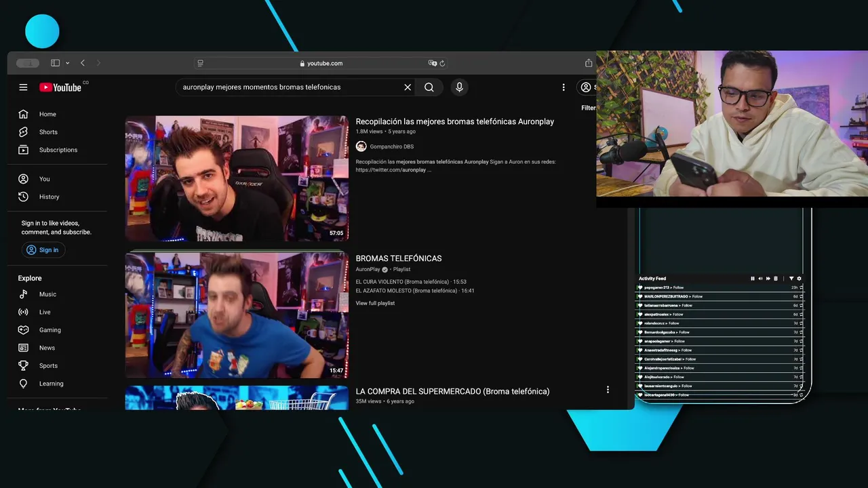Open Learning under Explore
Image resolution: width=868 pixels, height=488 pixels.
coord(57,384)
